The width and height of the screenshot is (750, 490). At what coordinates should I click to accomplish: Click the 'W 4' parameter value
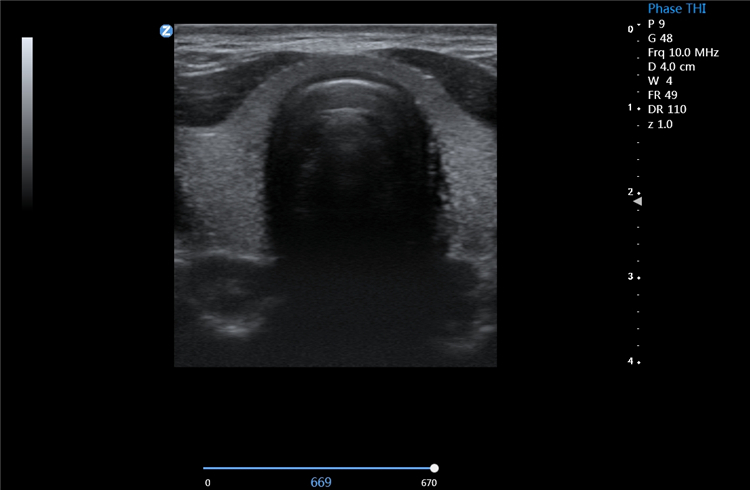(660, 81)
